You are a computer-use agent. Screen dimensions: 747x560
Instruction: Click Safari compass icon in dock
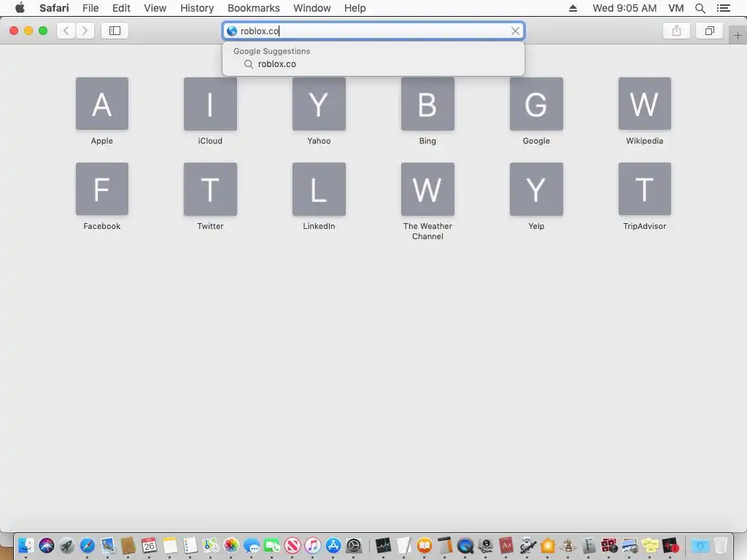pos(88,545)
